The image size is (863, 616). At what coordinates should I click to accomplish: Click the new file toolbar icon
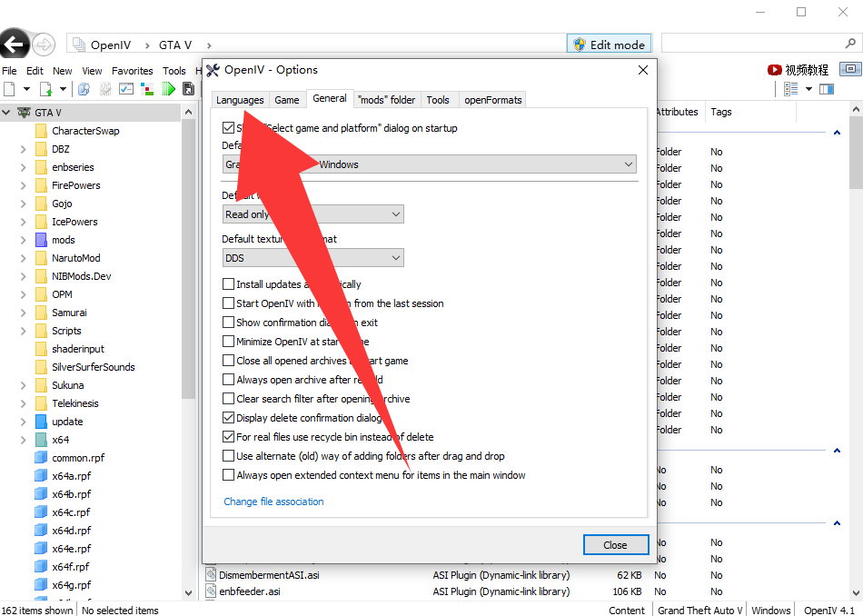pyautogui.click(x=9, y=89)
